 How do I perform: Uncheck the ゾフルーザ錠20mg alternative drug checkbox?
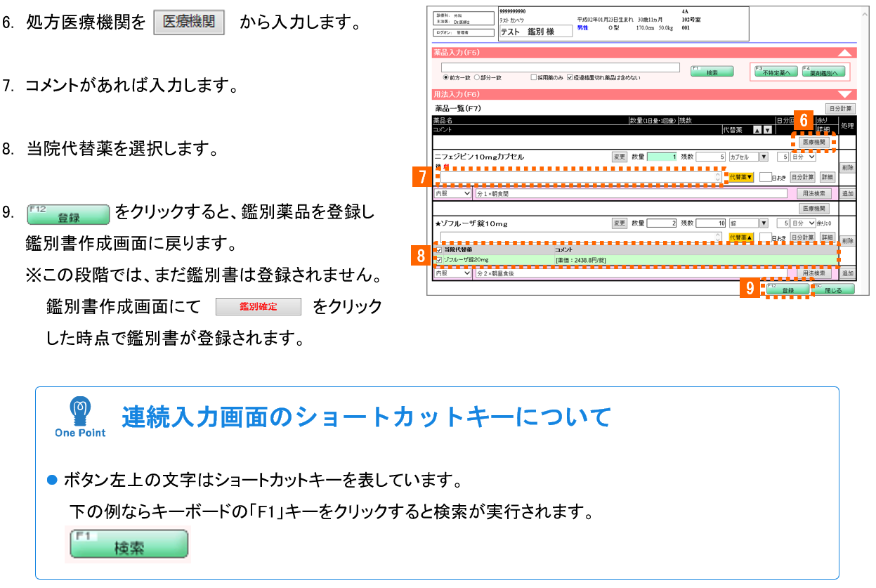[438, 260]
